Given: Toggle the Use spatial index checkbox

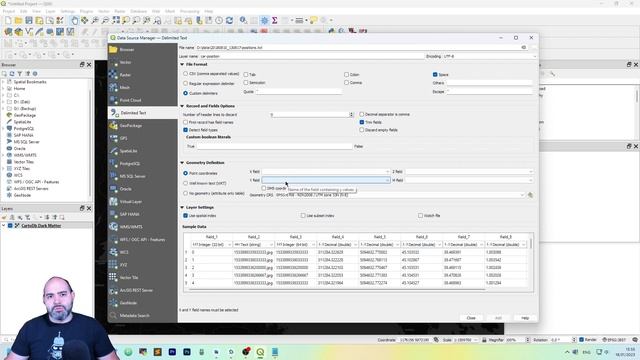Looking at the screenshot, I should (x=185, y=216).
